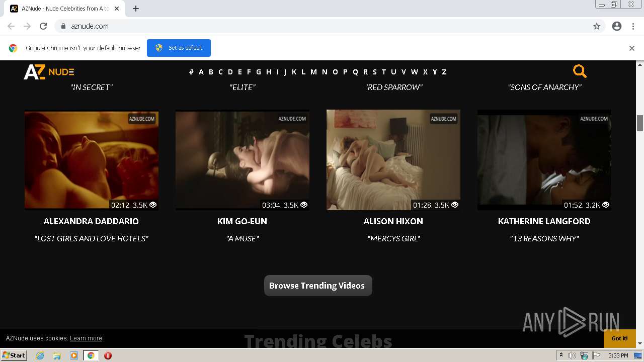Image resolution: width=644 pixels, height=362 pixels.
Task: Open the "13 REASONS WHY" title link
Action: pos(544,239)
